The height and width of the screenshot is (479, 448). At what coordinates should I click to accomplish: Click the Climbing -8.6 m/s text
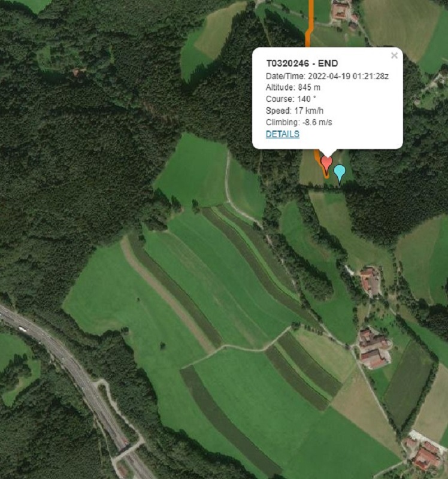[299, 122]
